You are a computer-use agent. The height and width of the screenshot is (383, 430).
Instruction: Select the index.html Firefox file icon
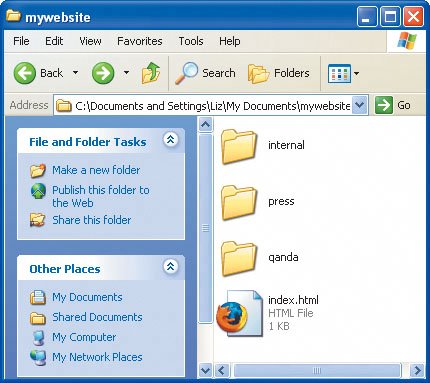click(239, 313)
